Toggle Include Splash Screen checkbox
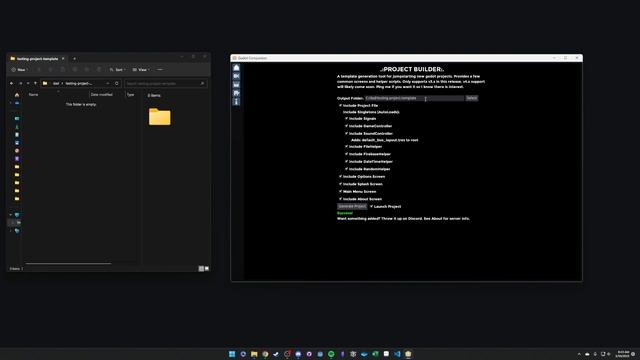This screenshot has width=640, height=360. pos(340,184)
